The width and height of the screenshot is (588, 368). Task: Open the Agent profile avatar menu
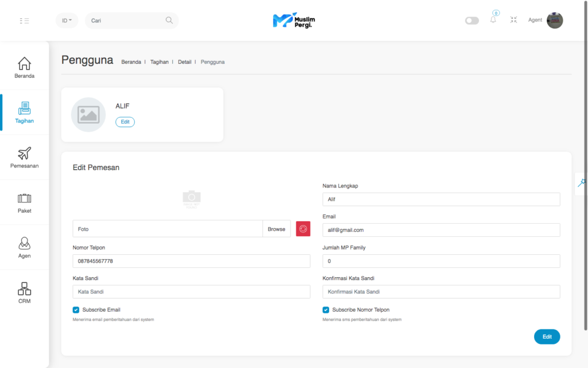click(555, 21)
